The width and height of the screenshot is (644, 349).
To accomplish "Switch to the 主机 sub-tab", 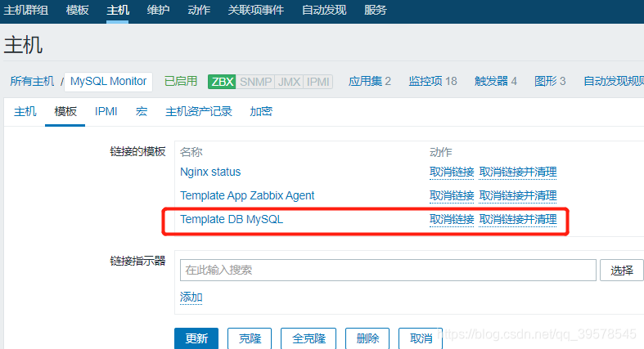I will (x=25, y=111).
